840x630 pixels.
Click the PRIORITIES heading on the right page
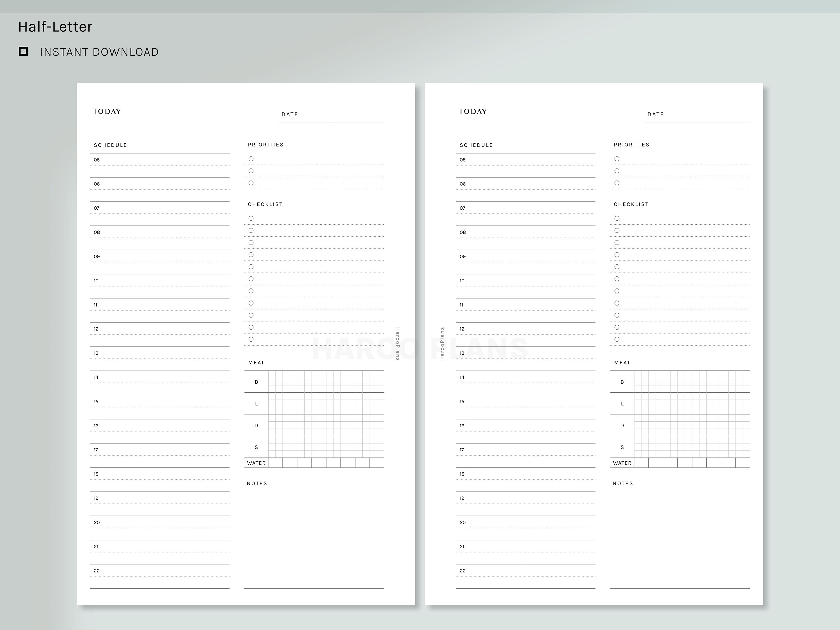(631, 145)
